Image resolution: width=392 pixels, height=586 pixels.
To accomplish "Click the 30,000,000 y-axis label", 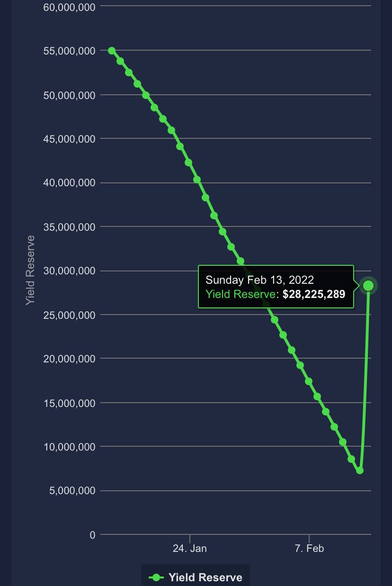I will pyautogui.click(x=69, y=270).
